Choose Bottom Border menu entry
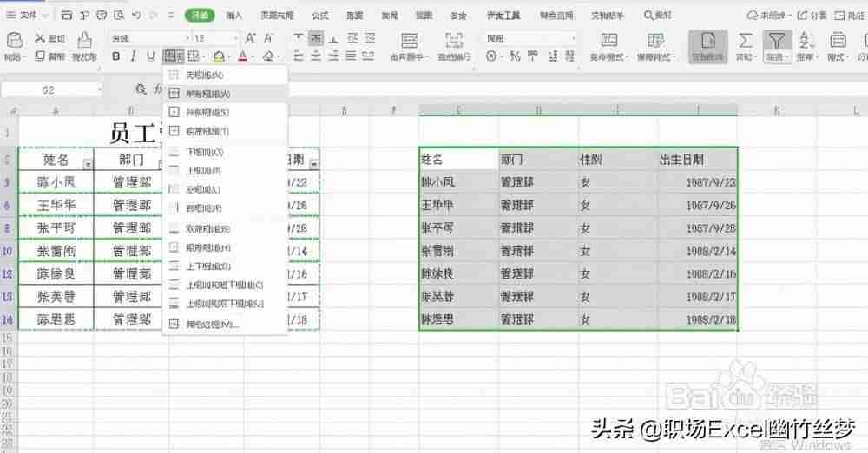868x453 pixels. (x=226, y=152)
